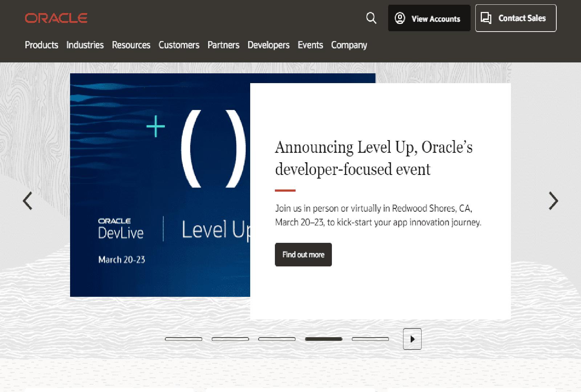
Task: Open the Company menu item
Action: 349,45
